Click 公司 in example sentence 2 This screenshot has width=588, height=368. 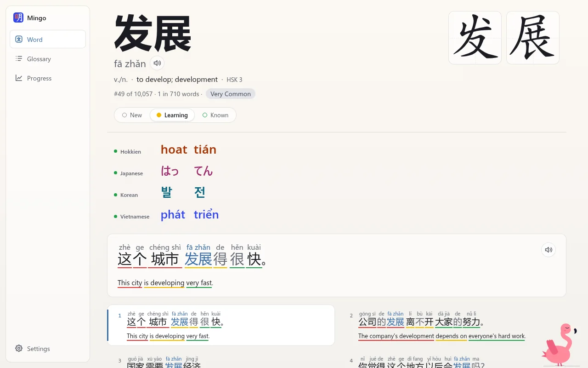(367, 322)
